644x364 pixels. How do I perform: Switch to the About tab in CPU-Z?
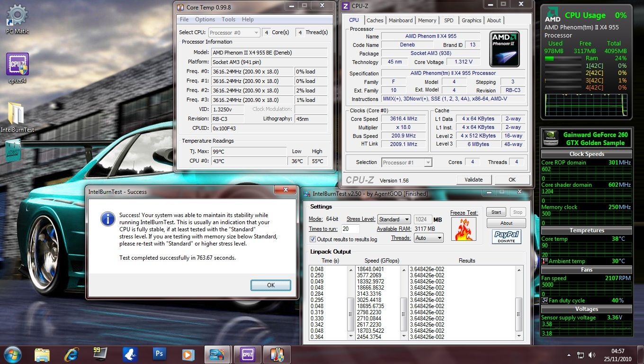coord(494,20)
